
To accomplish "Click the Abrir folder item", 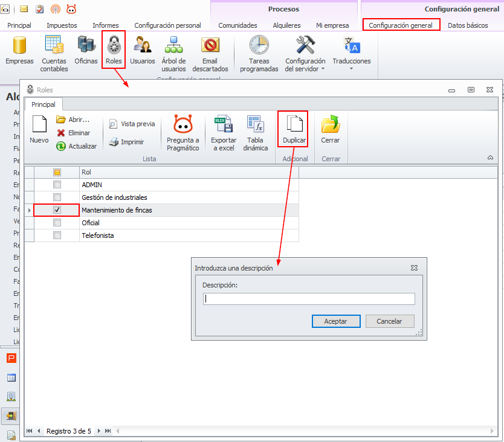I will (73, 120).
